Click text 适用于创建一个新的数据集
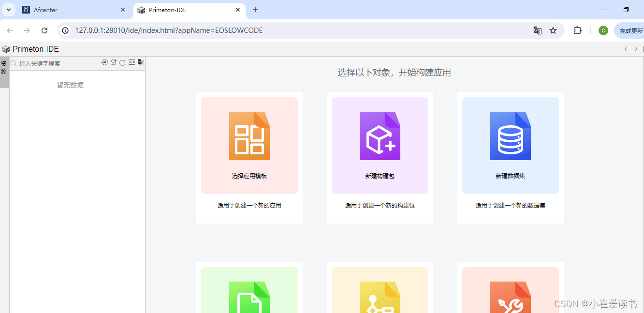 (x=511, y=206)
